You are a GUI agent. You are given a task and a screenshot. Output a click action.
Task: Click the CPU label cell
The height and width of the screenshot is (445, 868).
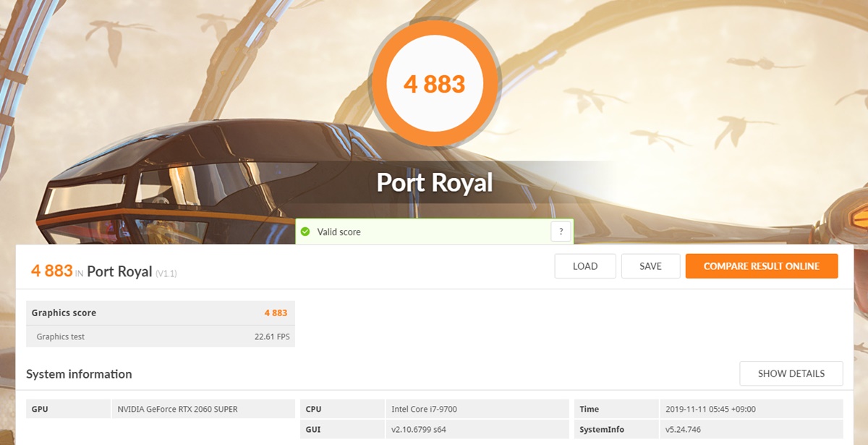342,409
